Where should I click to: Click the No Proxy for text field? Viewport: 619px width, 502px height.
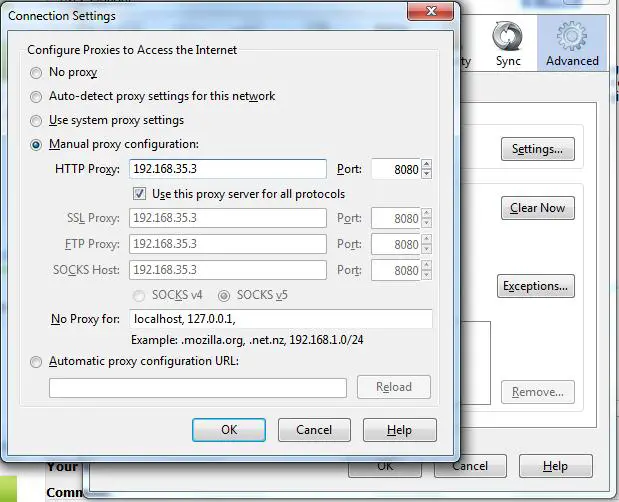(x=281, y=319)
